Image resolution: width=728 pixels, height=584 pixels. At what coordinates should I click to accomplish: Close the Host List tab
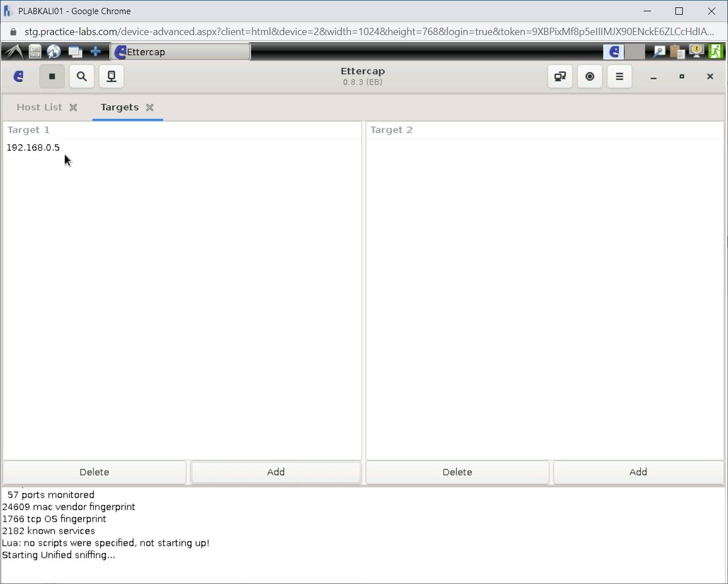[x=74, y=107]
